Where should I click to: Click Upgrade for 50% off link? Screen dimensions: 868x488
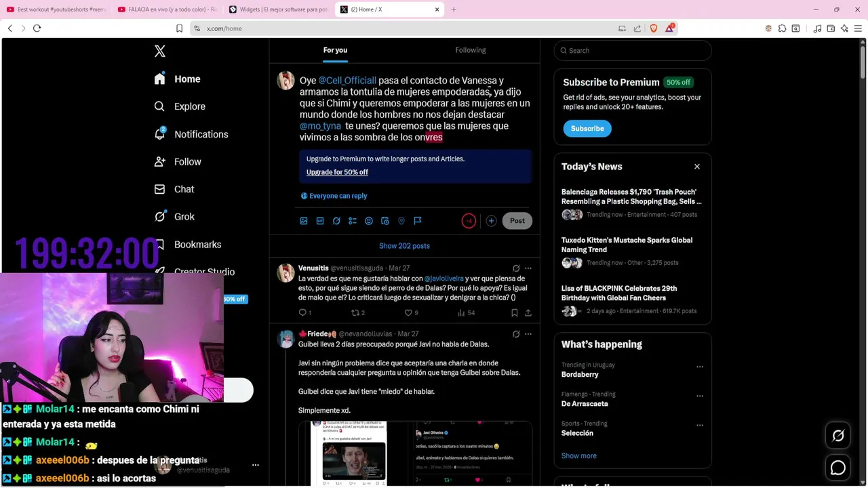tap(337, 172)
